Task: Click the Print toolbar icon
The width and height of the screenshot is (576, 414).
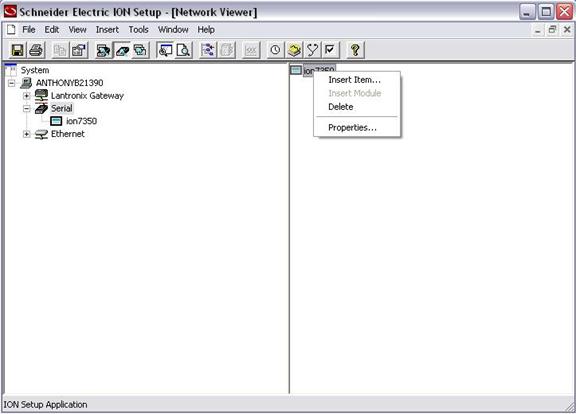Action: pyautogui.click(x=36, y=50)
